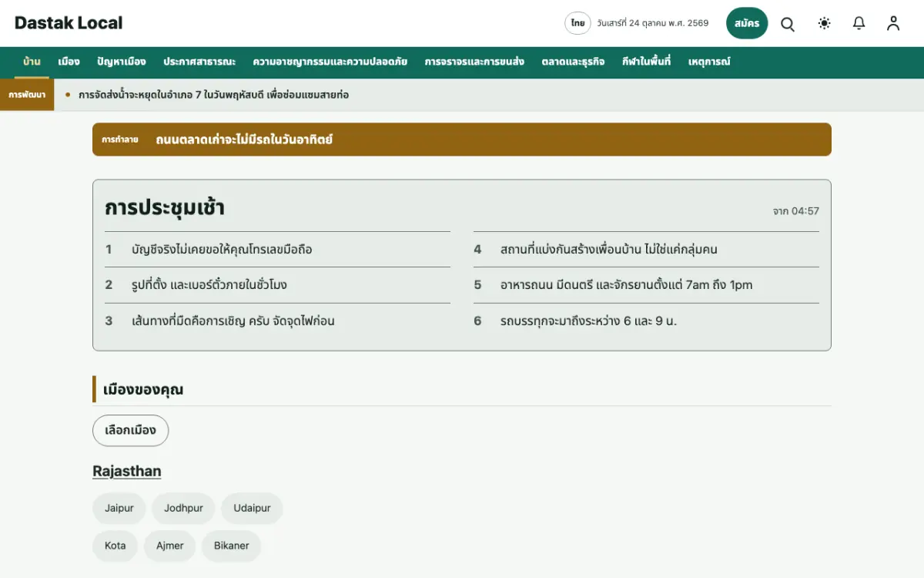Image resolution: width=924 pixels, height=578 pixels.
Task: Select the Ajmer city chip
Action: [x=170, y=546]
